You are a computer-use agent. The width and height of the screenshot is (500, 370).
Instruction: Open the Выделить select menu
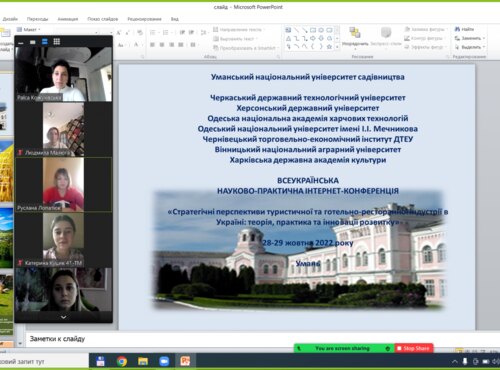point(469,47)
